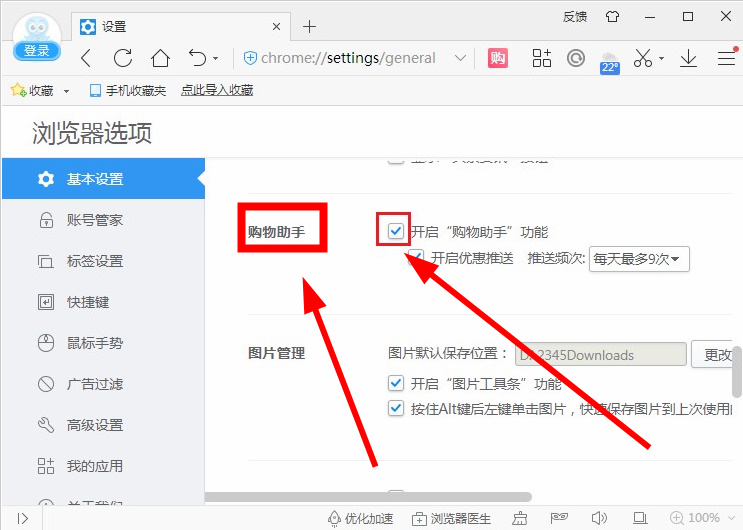Open 鼠标手势 sidebar item
Image resolution: width=743 pixels, height=530 pixels.
click(x=103, y=343)
